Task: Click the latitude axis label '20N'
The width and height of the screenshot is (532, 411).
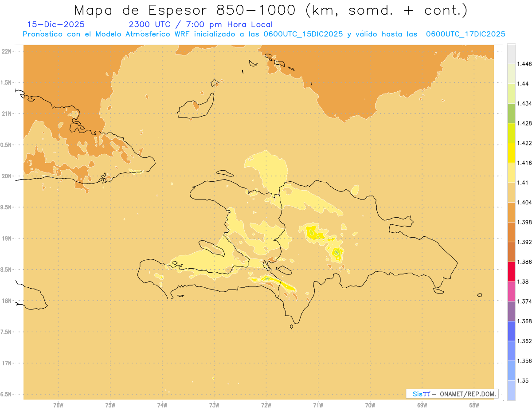Action: tap(7, 176)
